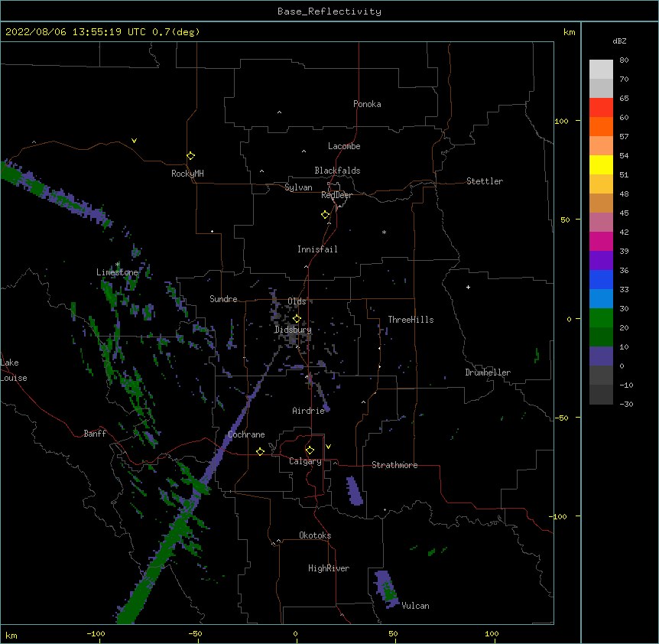Click the Ponoka city label
The width and height of the screenshot is (659, 644).
coord(367,104)
